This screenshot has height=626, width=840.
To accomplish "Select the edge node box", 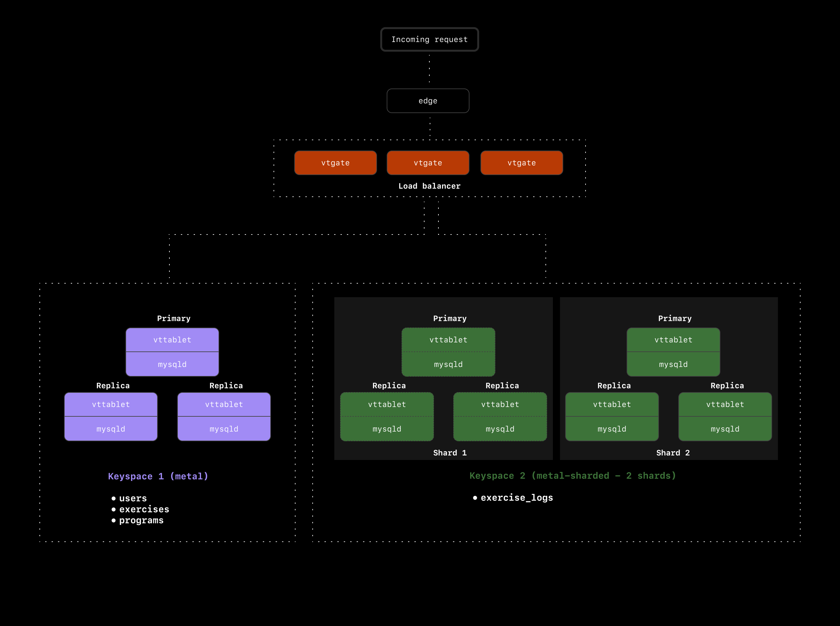I will [428, 101].
